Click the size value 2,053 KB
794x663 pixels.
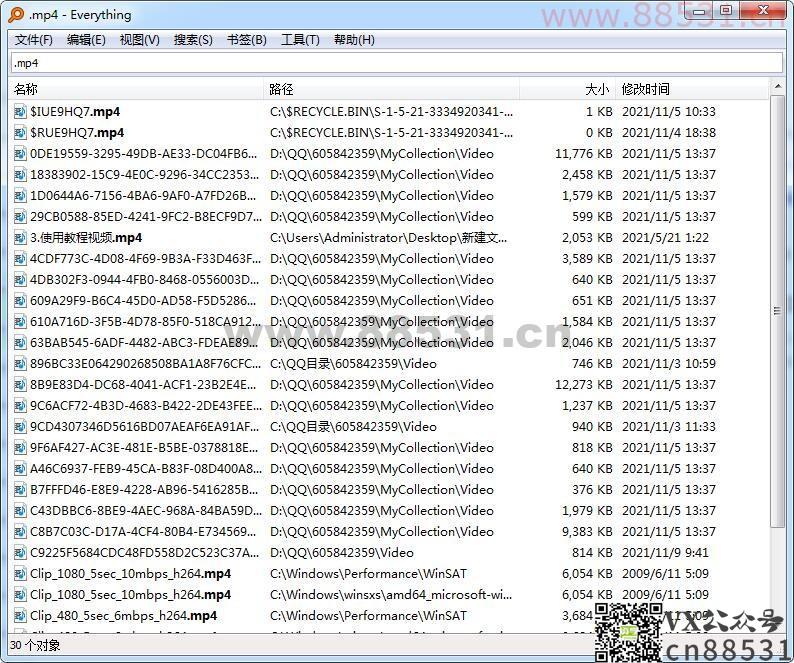point(587,238)
